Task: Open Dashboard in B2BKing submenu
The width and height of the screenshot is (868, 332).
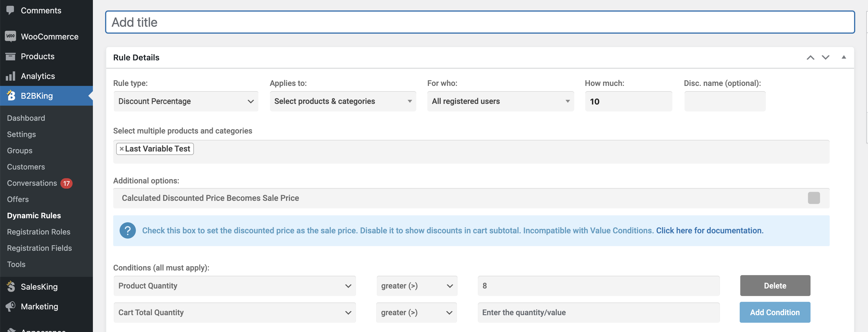Action: click(x=26, y=118)
